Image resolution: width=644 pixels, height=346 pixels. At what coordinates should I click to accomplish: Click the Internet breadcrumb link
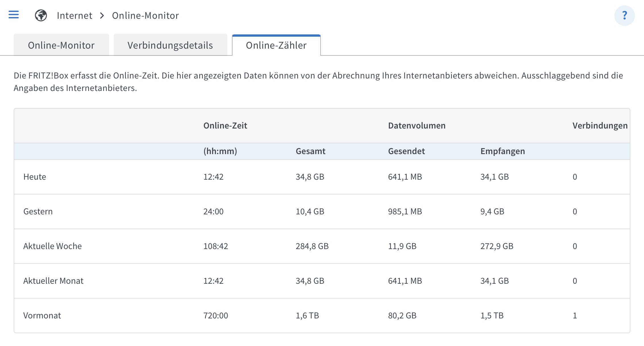coord(74,15)
